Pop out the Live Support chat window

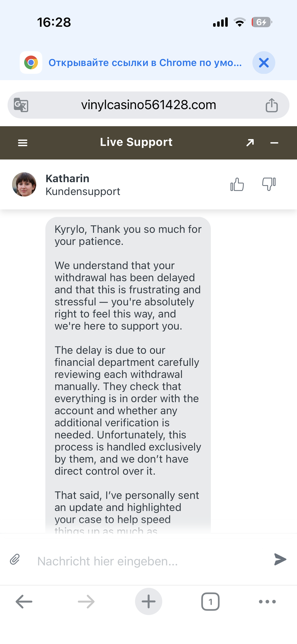tap(250, 143)
